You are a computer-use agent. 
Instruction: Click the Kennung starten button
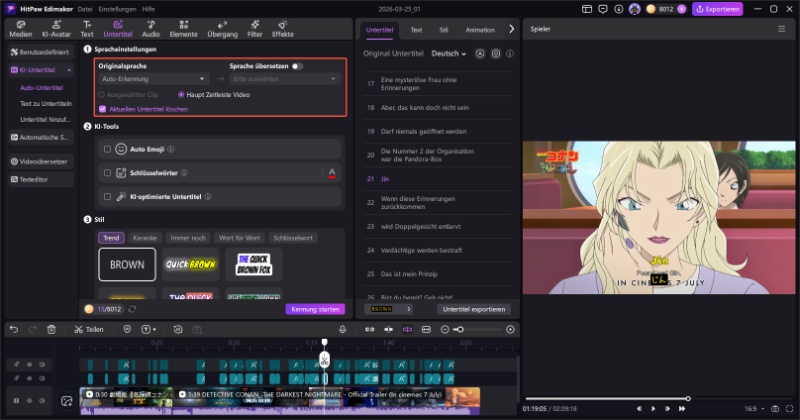pyautogui.click(x=315, y=309)
